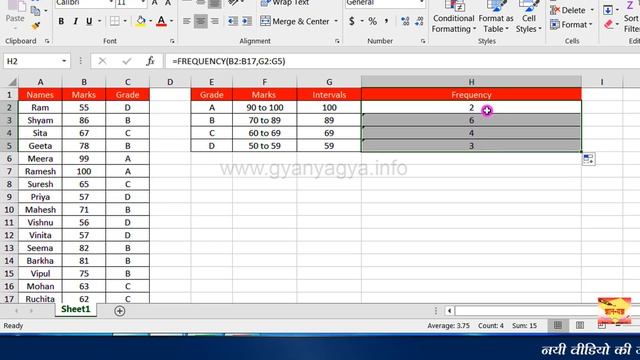Click the Format Painter brush icon
This screenshot has height=360, width=640.
coord(36,26)
